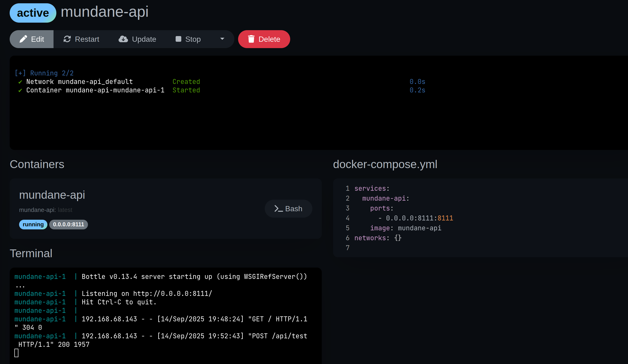Click the Restart button text
The height and width of the screenshot is (364, 628).
point(87,39)
